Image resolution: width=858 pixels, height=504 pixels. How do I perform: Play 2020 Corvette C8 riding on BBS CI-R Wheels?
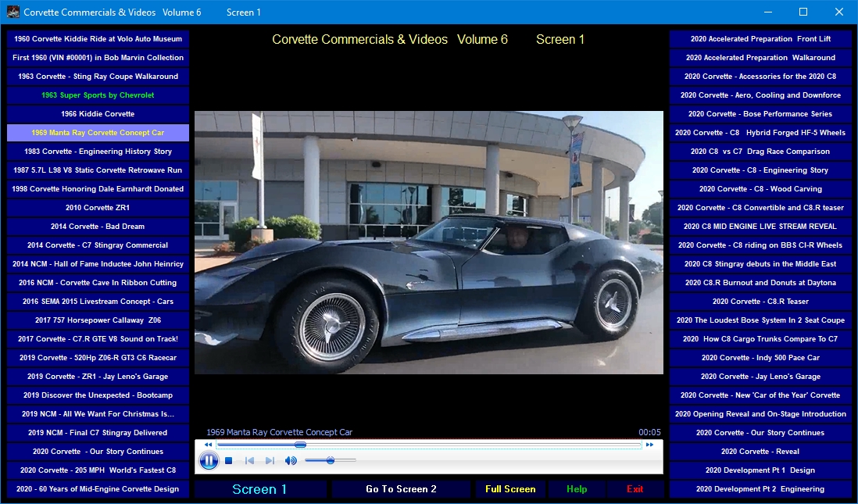coord(760,245)
